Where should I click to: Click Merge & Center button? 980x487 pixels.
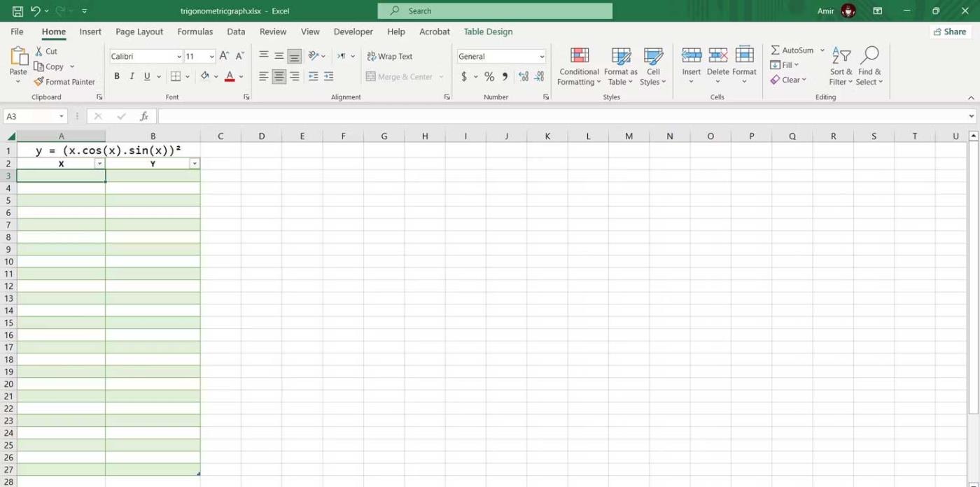coord(399,77)
